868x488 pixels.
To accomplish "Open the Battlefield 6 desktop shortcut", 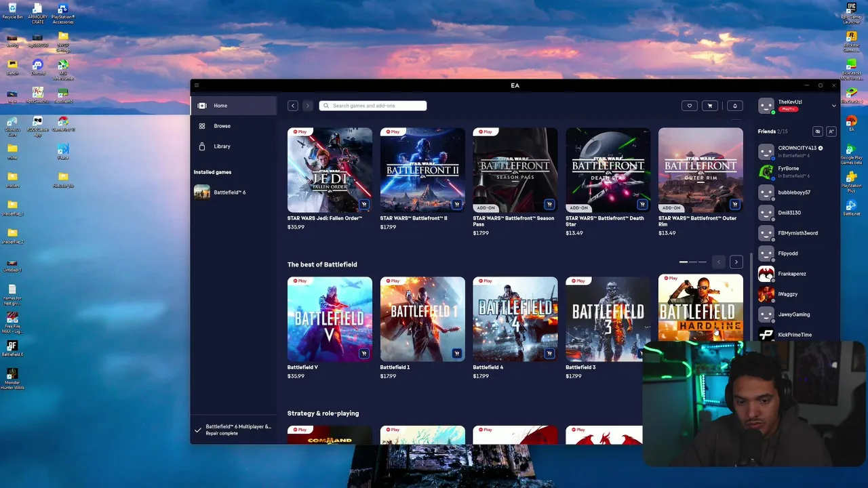I will click(12, 348).
